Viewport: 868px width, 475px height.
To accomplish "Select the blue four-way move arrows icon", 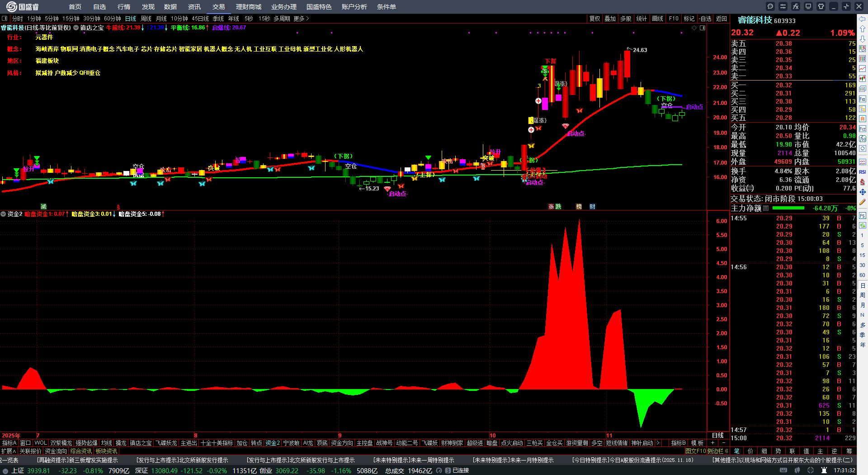I will [x=863, y=192].
